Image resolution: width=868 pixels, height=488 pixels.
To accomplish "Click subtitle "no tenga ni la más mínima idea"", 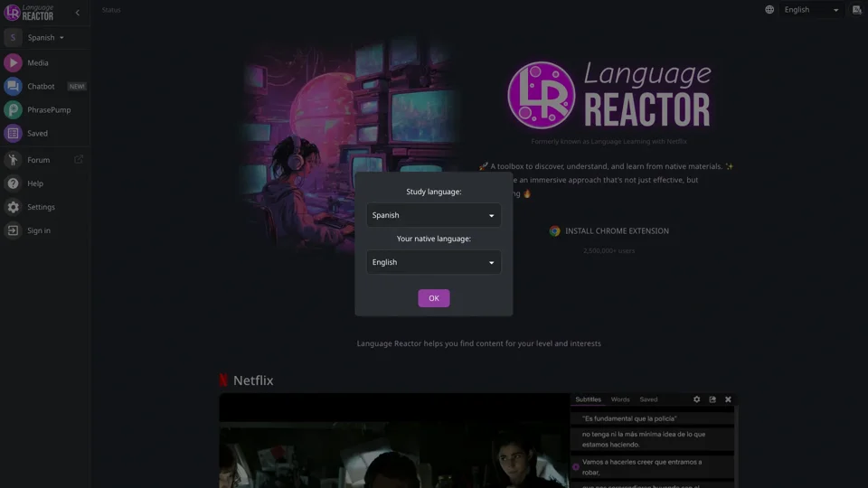I will click(652, 439).
